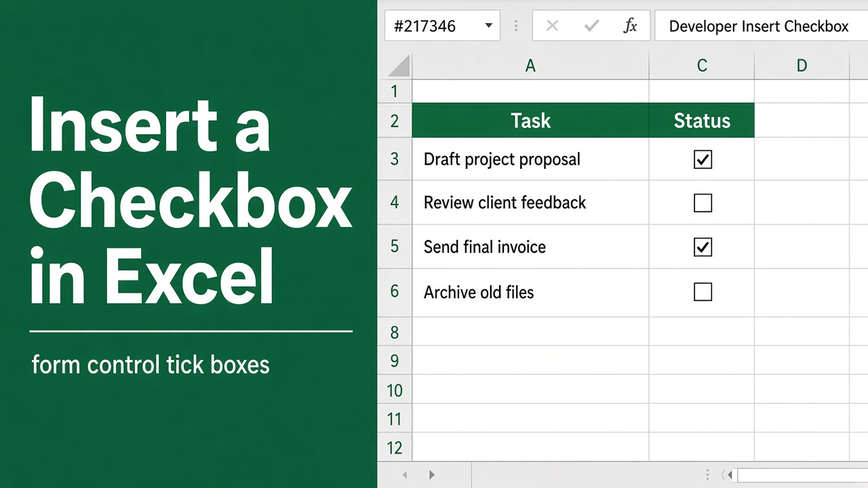The width and height of the screenshot is (868, 488).
Task: Select column A header
Action: 530,66
